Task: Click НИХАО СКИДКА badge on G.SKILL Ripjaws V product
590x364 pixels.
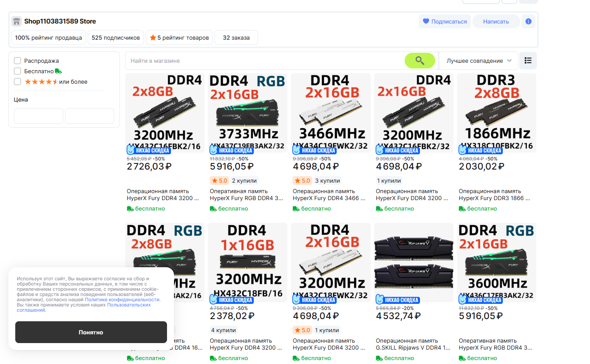Action: tap(397, 300)
